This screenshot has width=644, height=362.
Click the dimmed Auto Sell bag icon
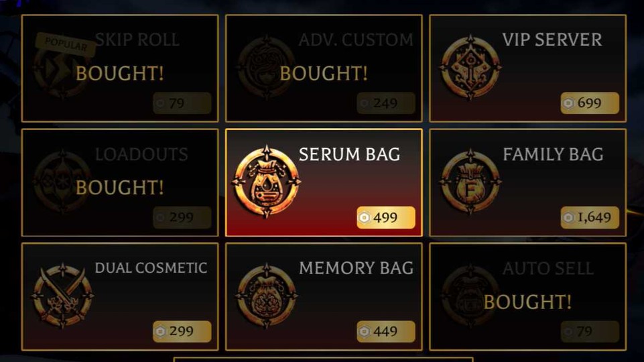(x=470, y=296)
